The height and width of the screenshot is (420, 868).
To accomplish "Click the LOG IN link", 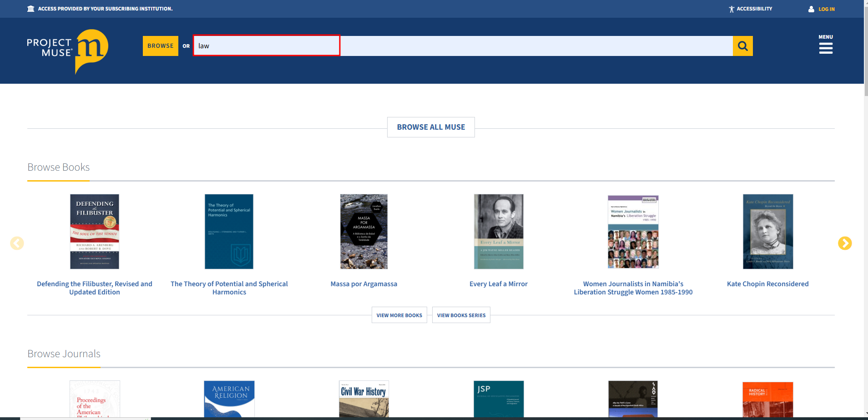I will coord(826,9).
